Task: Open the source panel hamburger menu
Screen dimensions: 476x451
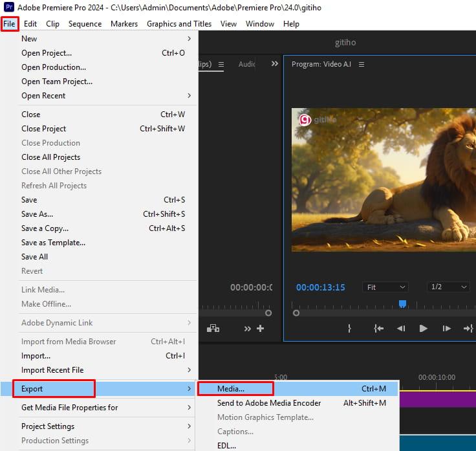Action: [221, 65]
